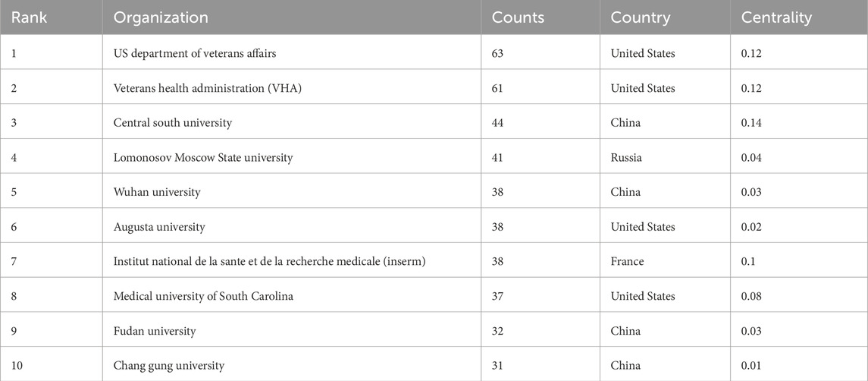Click the Wuhan university cell

point(157,192)
